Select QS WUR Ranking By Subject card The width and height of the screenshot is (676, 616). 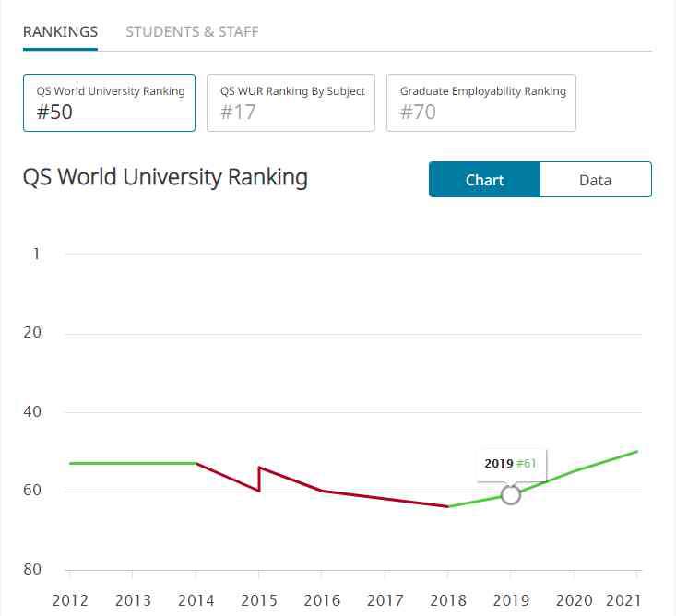tap(291, 102)
